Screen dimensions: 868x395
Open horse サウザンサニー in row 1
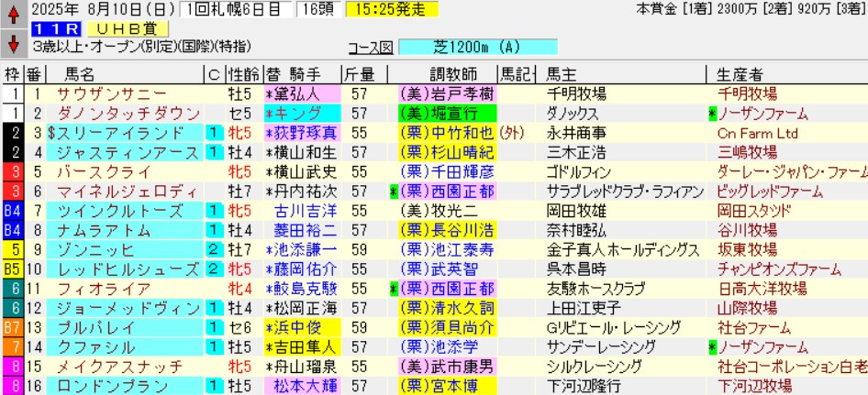[111, 93]
